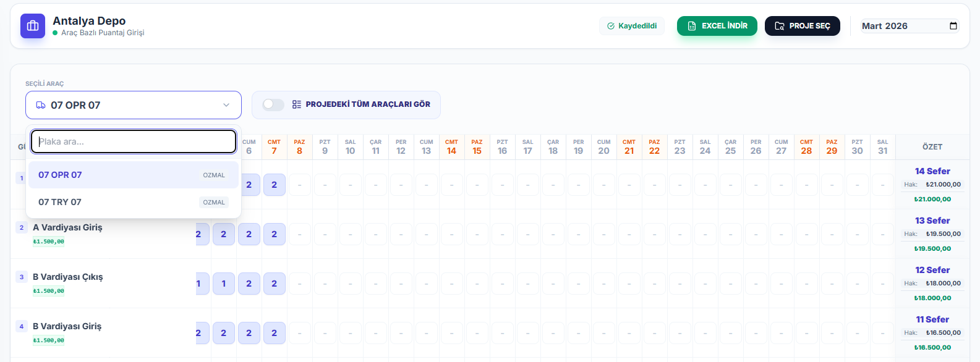This screenshot has height=362, width=980.
Task: Click the list icon beside Projedeki Tüm Araçları Gör
Action: (297, 104)
